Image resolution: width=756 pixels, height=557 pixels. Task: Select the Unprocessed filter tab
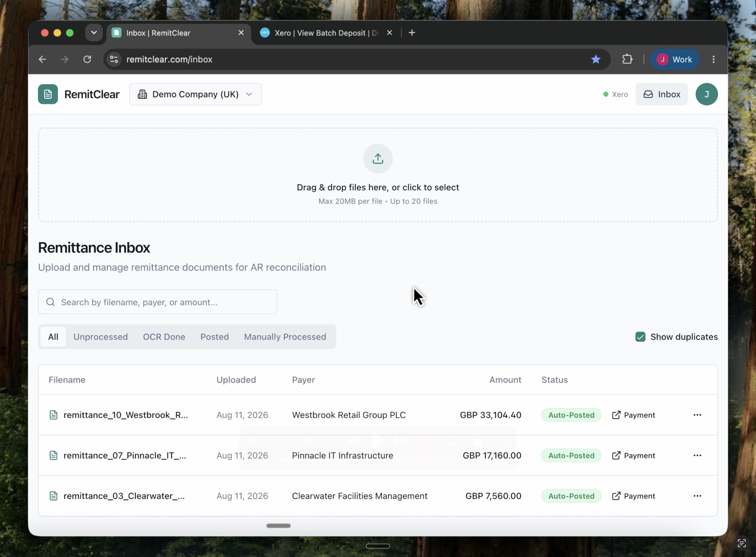100,337
